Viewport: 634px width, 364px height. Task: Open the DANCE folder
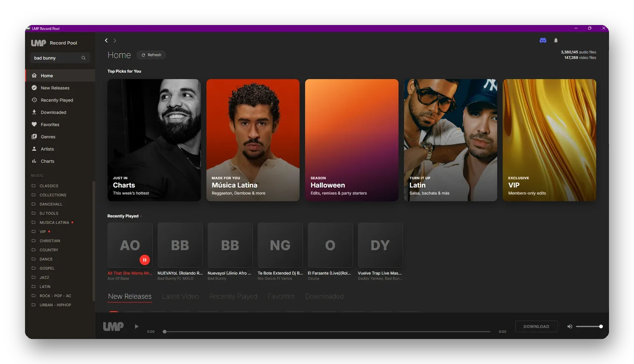pos(46,259)
